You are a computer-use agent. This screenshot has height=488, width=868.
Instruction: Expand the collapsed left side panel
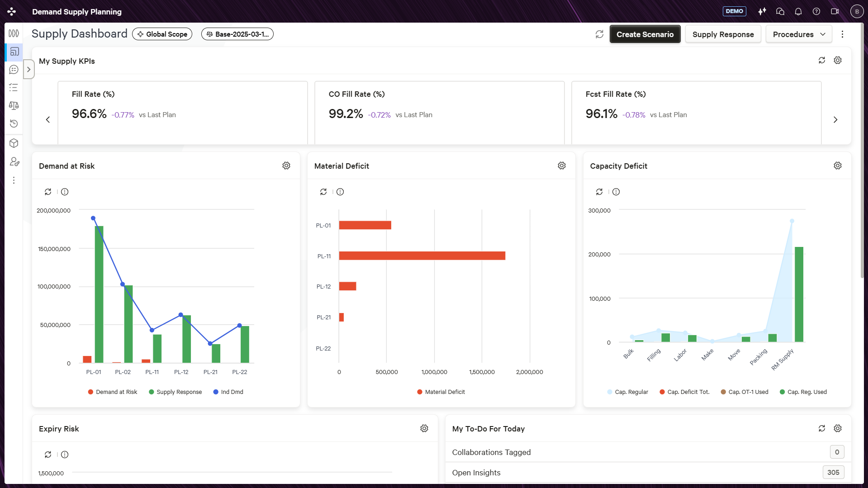point(28,70)
